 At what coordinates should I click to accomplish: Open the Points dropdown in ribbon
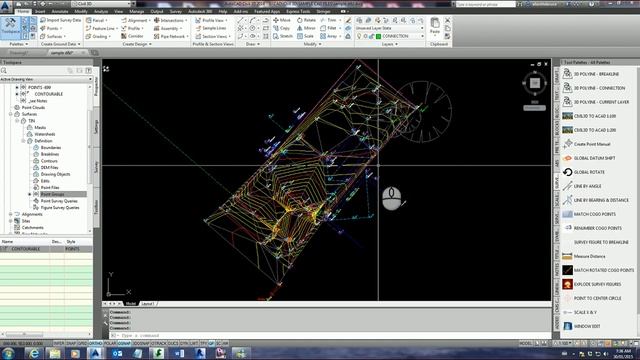(x=51, y=28)
